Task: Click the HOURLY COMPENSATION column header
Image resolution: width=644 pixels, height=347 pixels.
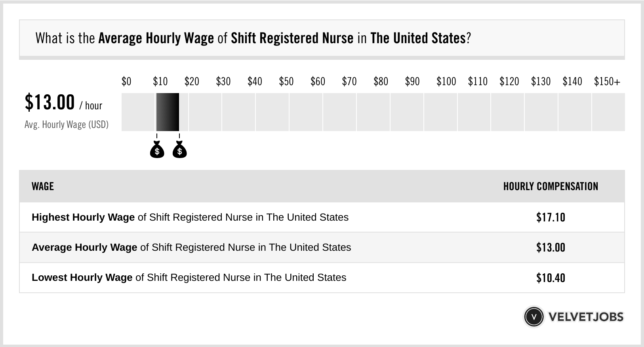Action: tap(551, 187)
